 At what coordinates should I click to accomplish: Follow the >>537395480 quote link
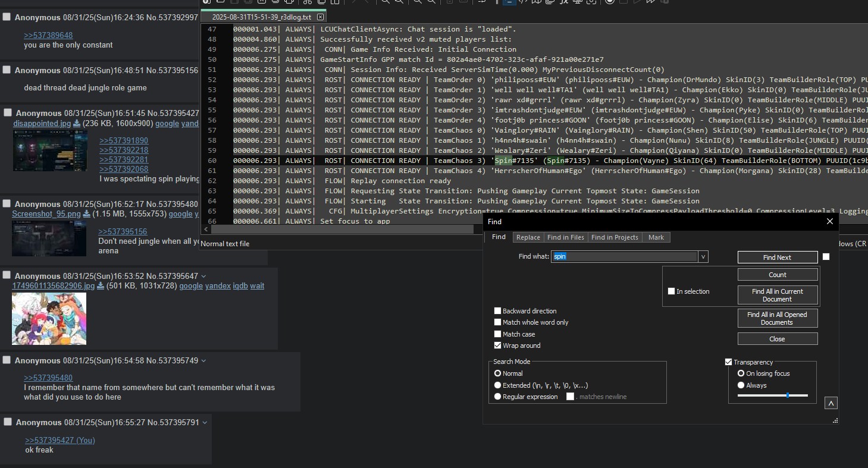48,378
